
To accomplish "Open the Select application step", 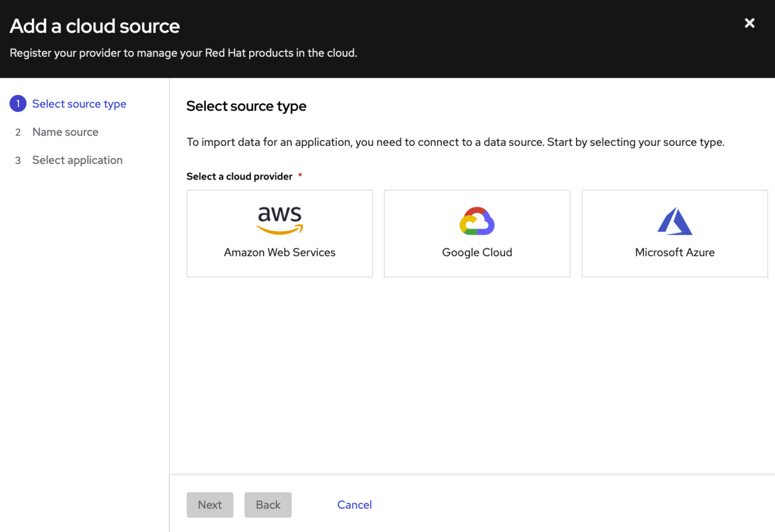I will (x=77, y=160).
